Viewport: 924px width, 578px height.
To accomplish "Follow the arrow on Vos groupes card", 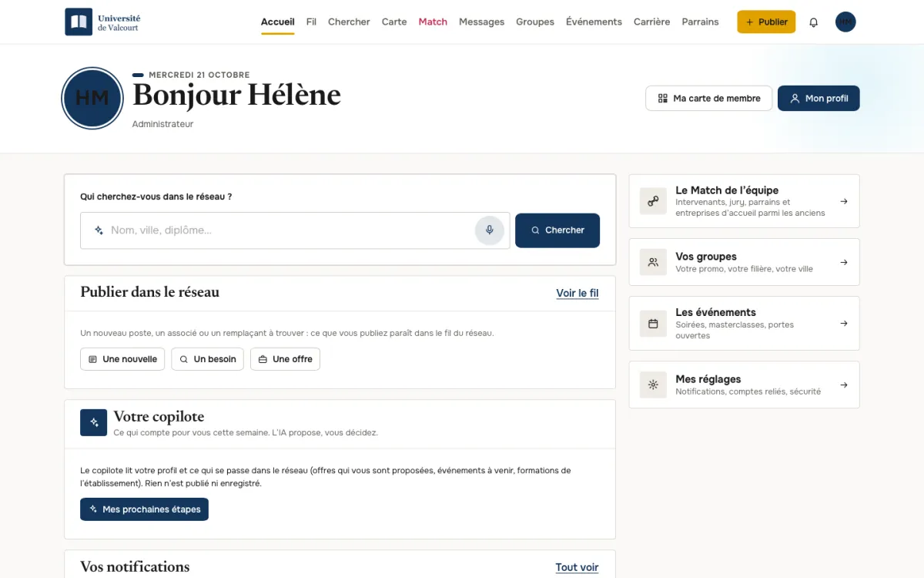I will (x=844, y=262).
